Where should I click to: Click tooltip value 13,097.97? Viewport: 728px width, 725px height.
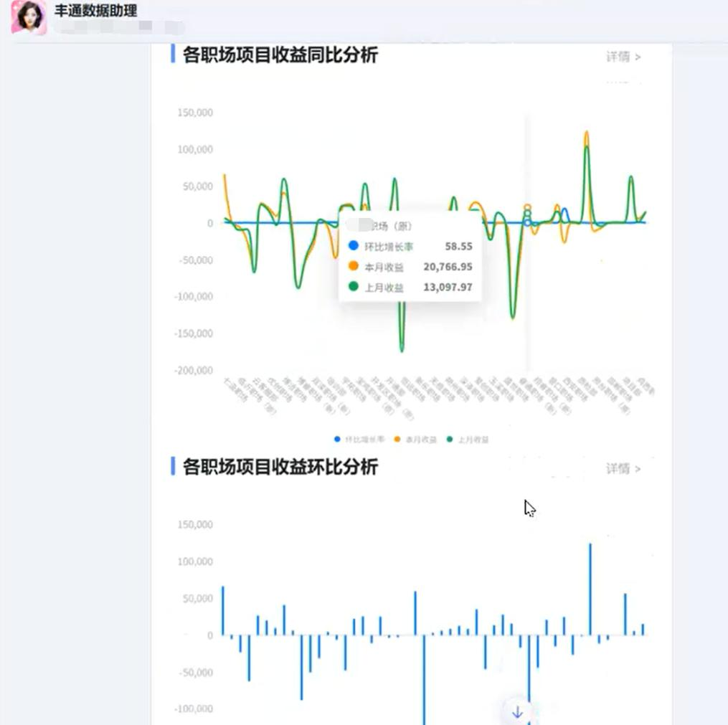448,288
